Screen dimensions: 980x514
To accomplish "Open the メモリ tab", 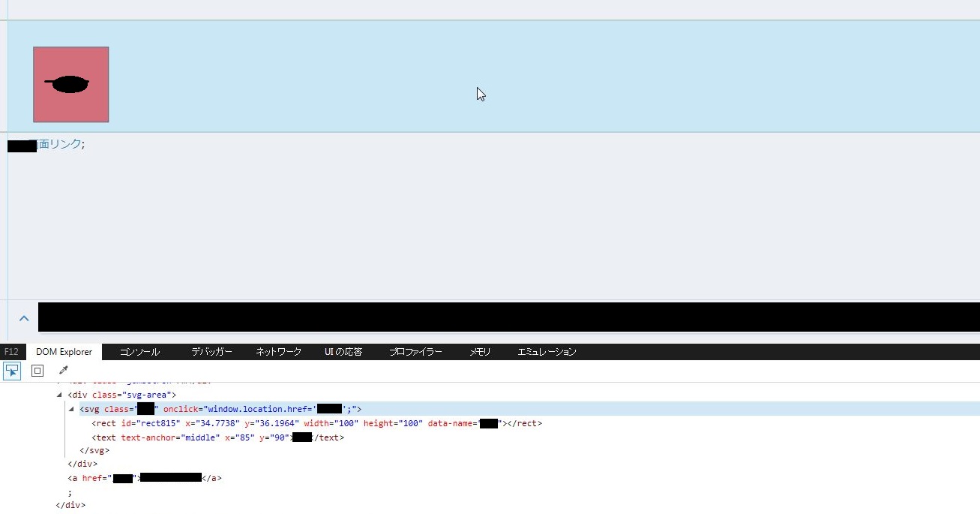I will pos(480,352).
